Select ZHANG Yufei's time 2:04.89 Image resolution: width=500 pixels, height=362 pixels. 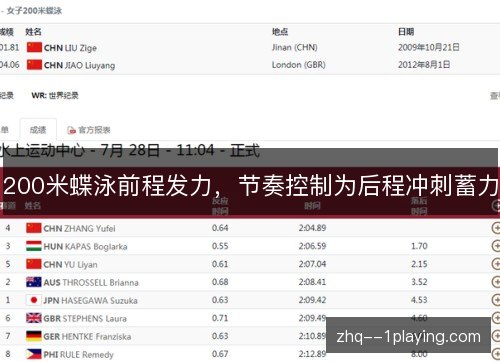tap(312, 228)
